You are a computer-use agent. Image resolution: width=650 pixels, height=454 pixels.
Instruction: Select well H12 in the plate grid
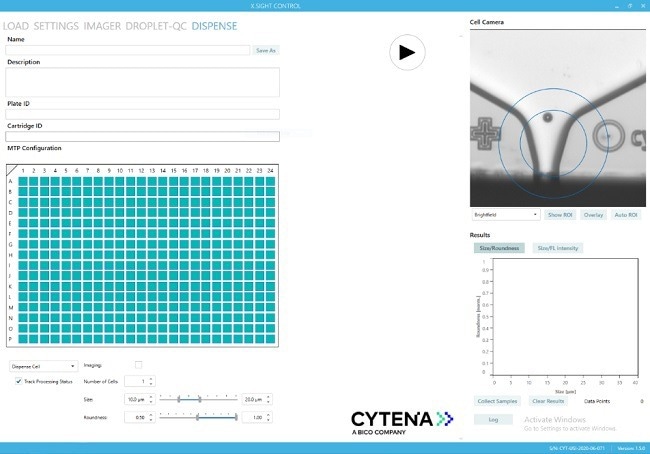(141, 255)
